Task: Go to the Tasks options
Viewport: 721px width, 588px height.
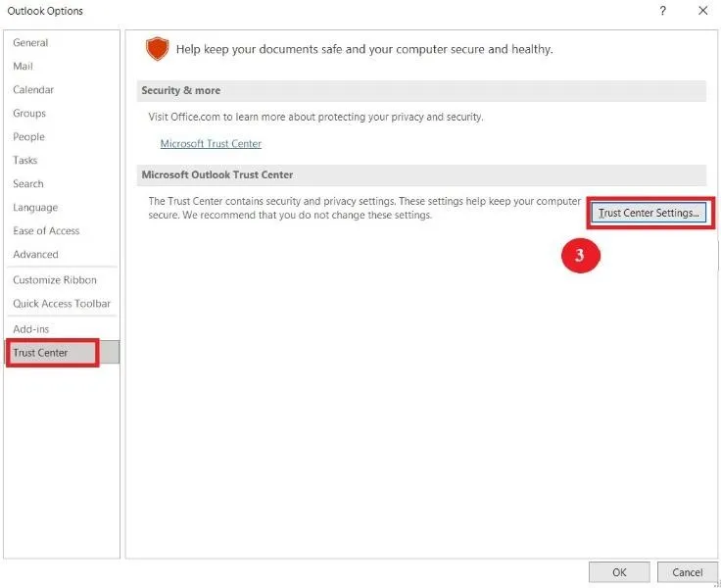Action: pyautogui.click(x=25, y=161)
